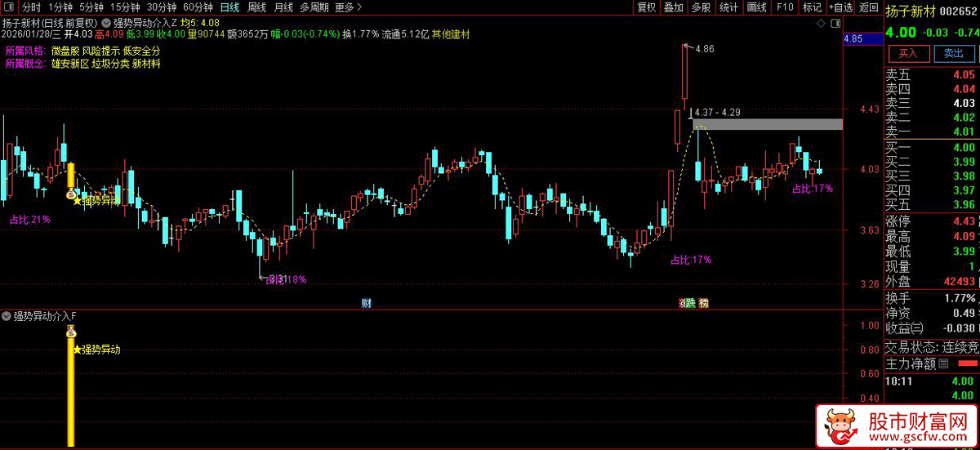This screenshot has width=980, height=450.
Task: Open the indicator dropdown next to 强势异动介入Z
Action: tap(106, 22)
